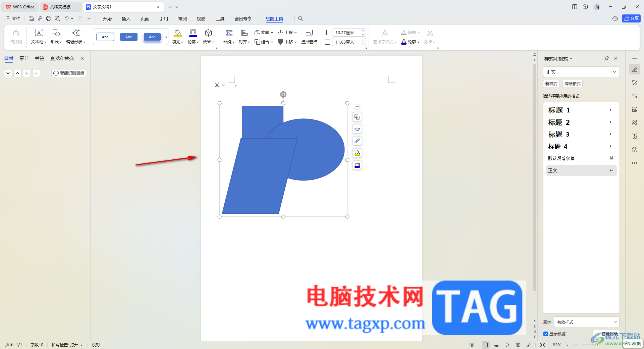The width and height of the screenshot is (644, 349).
Task: Open the Text Box tool
Action: point(39,37)
